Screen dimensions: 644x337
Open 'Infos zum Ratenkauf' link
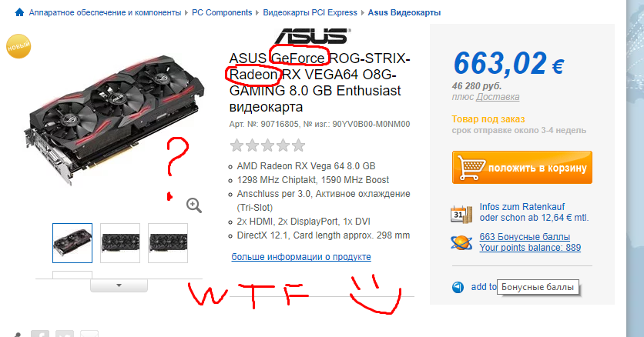point(522,207)
